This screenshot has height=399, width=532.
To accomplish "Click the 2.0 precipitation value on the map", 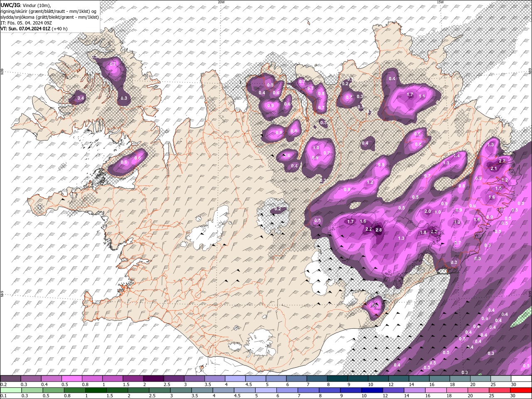I will 428,211.
